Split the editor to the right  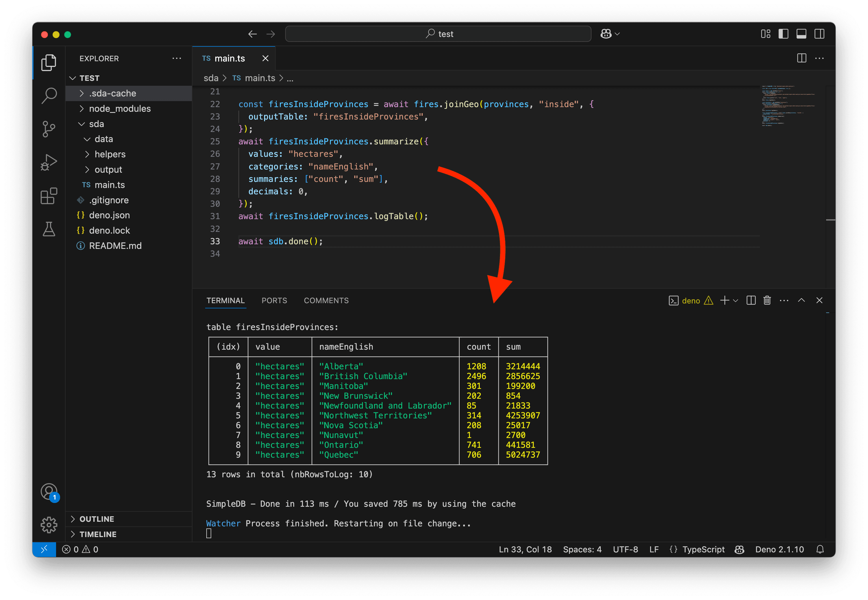coord(802,58)
